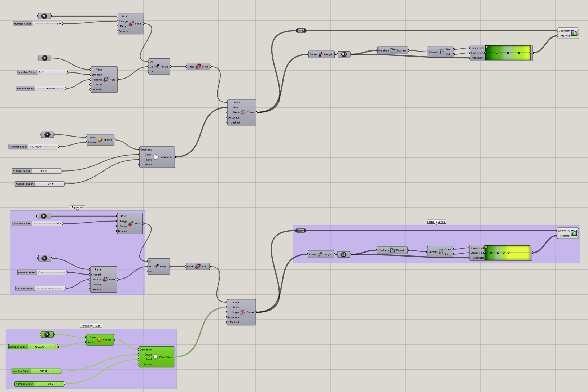This screenshot has width=588, height=392.
Task: Click the green-yellow gradient swatch area
Action: pos(509,53)
